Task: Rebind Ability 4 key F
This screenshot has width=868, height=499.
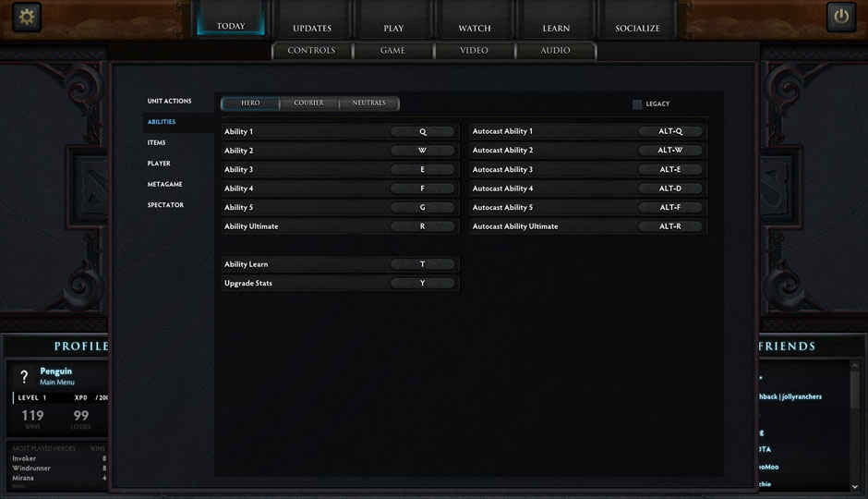Action: (422, 189)
